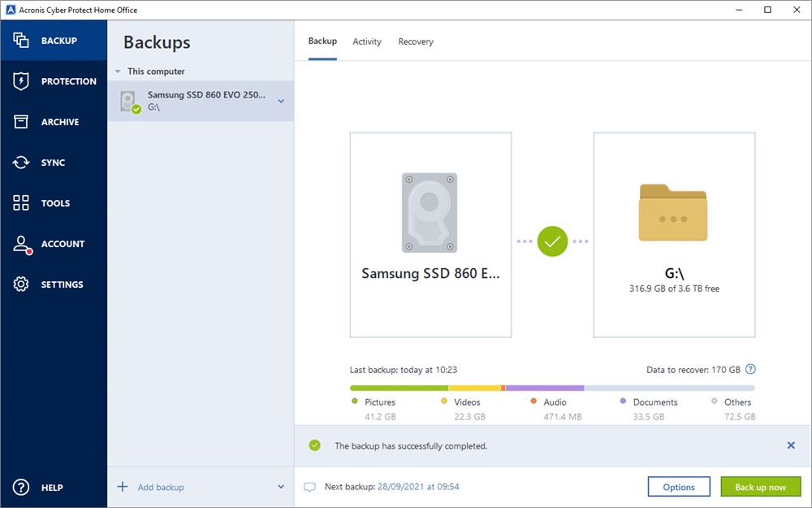Image resolution: width=812 pixels, height=508 pixels.
Task: Open the backup Options
Action: tap(679, 486)
